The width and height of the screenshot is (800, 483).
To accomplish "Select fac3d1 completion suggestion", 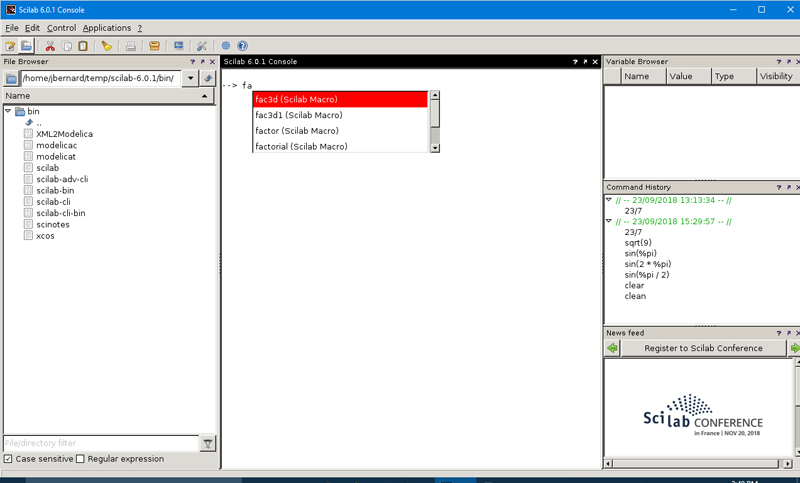I will point(340,115).
